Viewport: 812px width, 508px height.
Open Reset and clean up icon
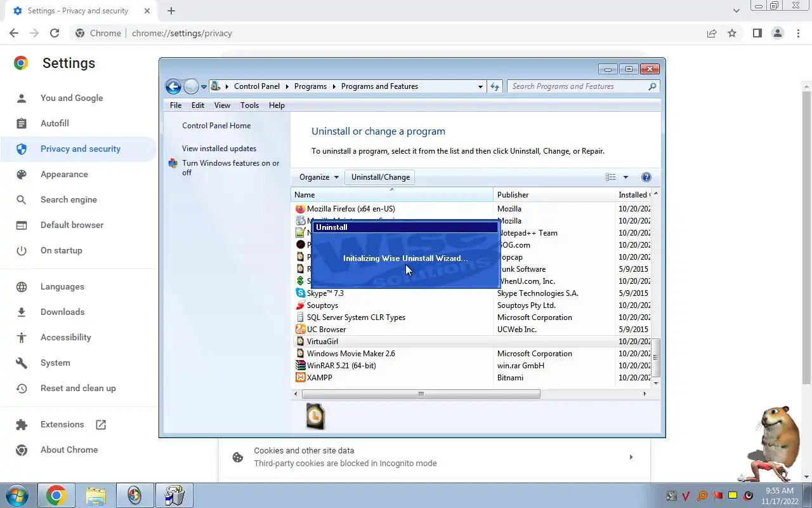point(22,388)
